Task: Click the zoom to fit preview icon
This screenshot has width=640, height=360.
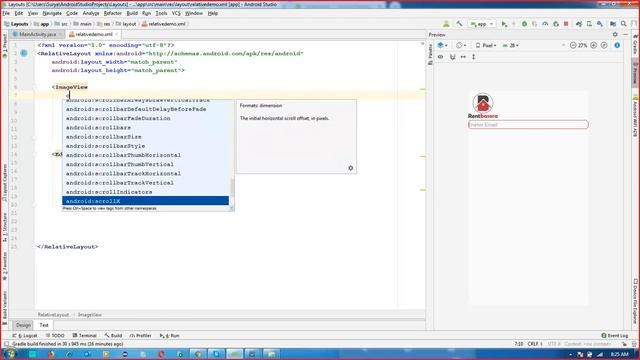Action: tap(604, 45)
